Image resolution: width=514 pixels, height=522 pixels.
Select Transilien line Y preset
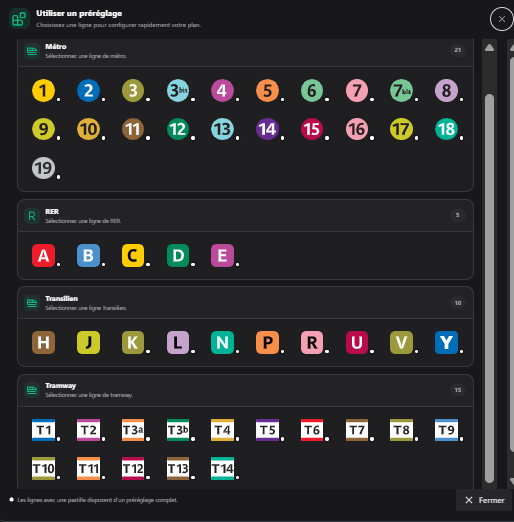[x=446, y=342]
